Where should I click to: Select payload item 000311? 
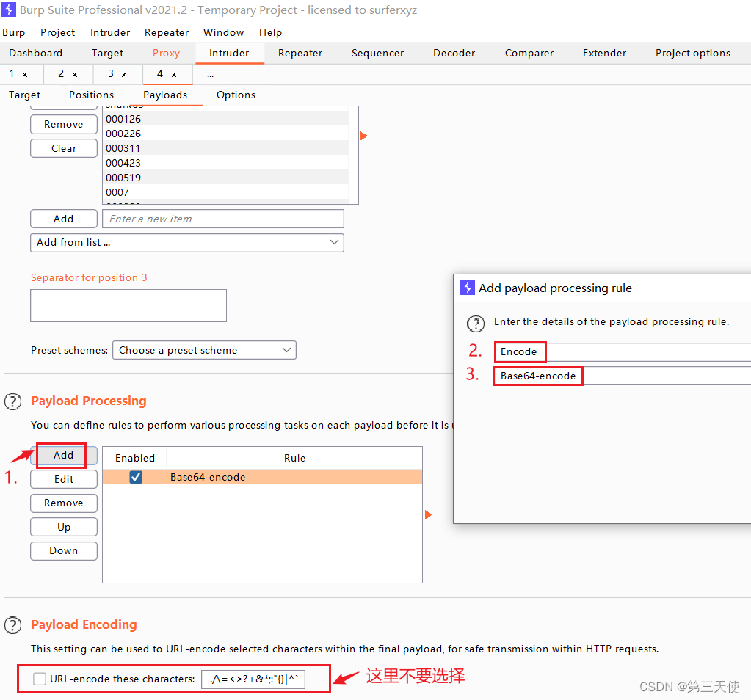pos(226,148)
